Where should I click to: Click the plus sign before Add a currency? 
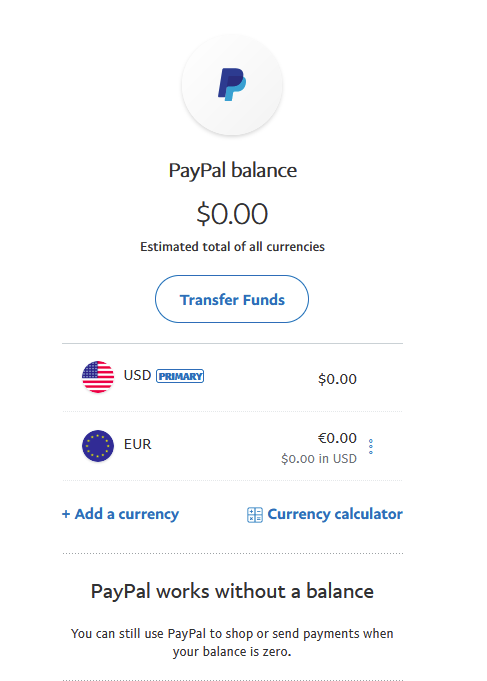point(66,514)
